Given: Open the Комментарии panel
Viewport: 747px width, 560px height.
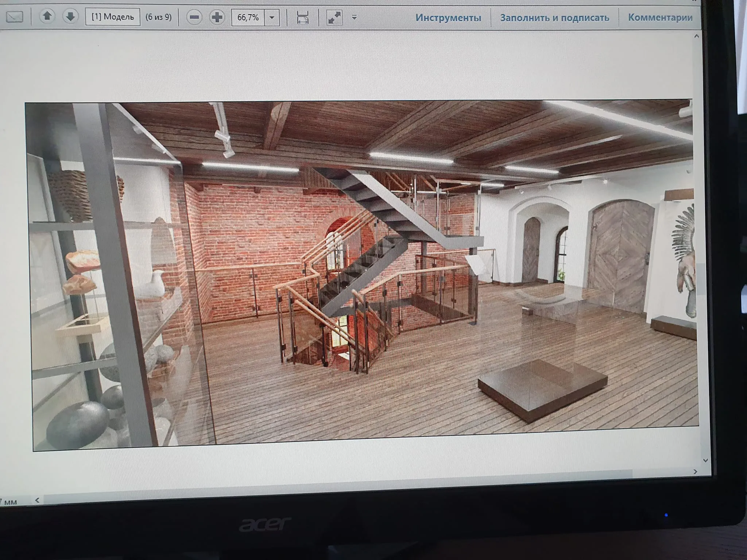Looking at the screenshot, I should click(x=660, y=17).
